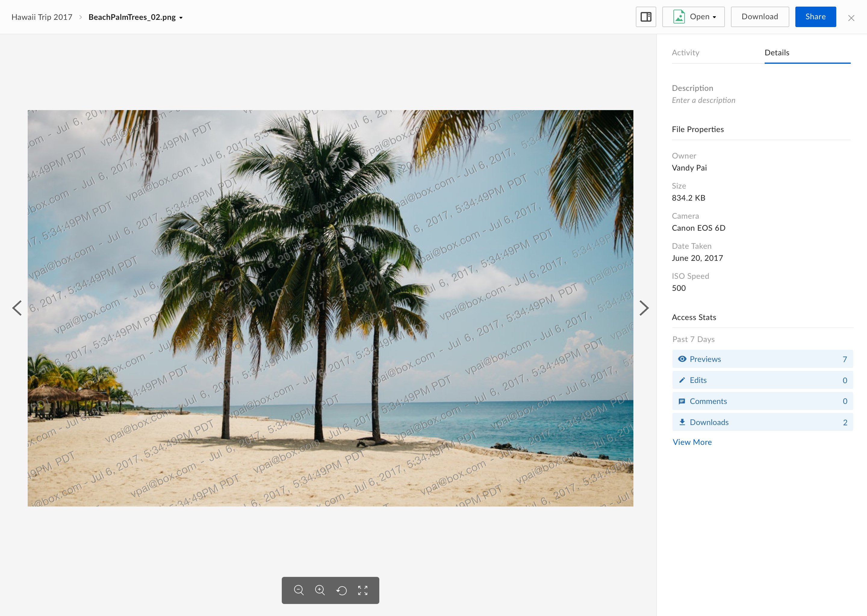Open the Previews access stat row
Image resolution: width=867 pixels, height=616 pixels.
coord(762,359)
